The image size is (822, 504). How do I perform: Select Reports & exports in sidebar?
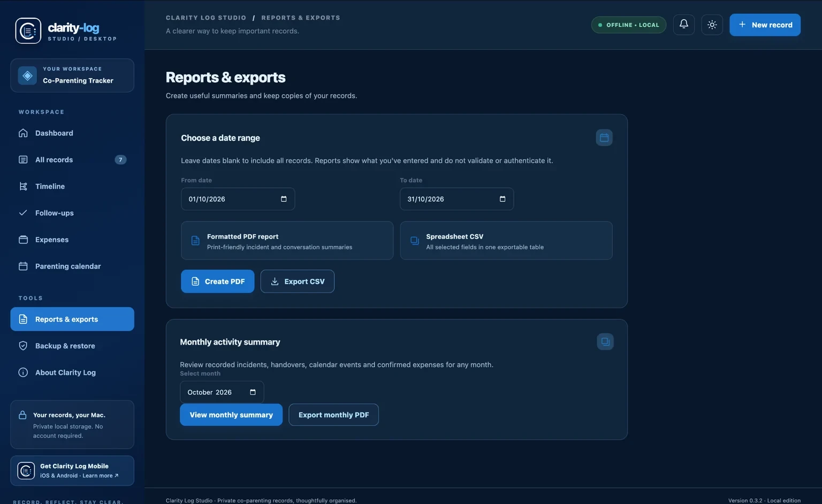[x=72, y=319]
